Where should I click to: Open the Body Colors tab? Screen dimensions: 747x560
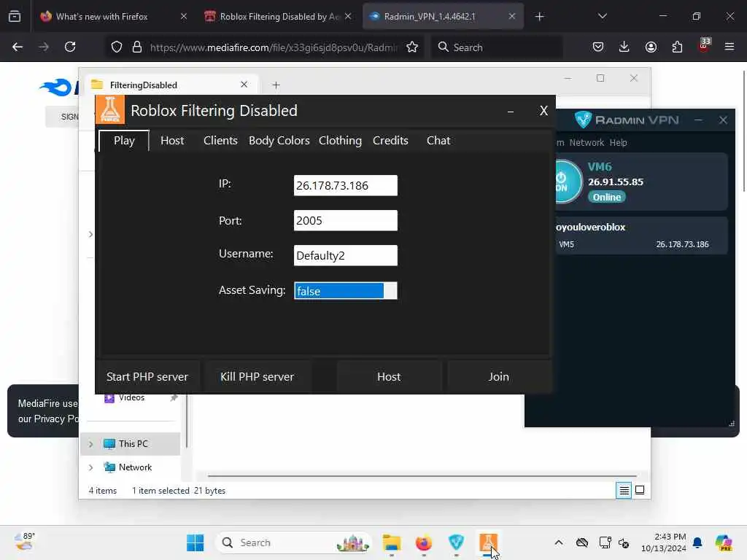click(x=279, y=141)
